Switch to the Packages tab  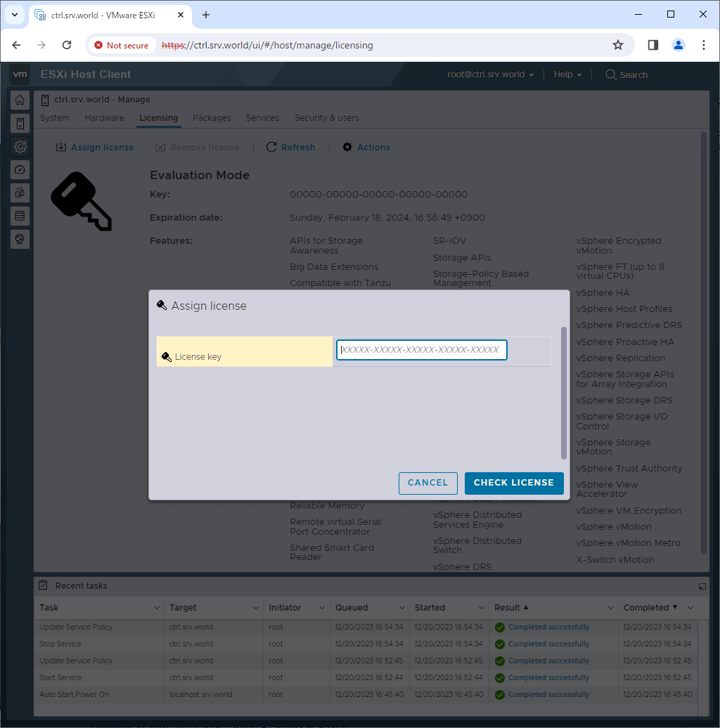pyautogui.click(x=211, y=118)
